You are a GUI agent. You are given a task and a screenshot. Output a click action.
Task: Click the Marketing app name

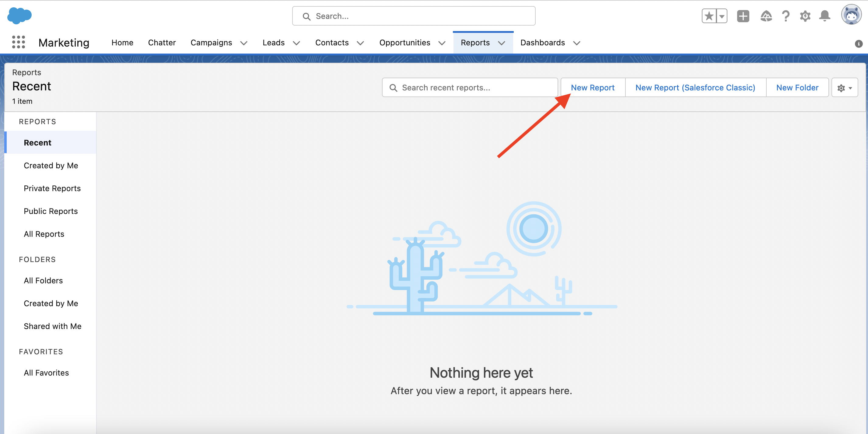coord(64,43)
